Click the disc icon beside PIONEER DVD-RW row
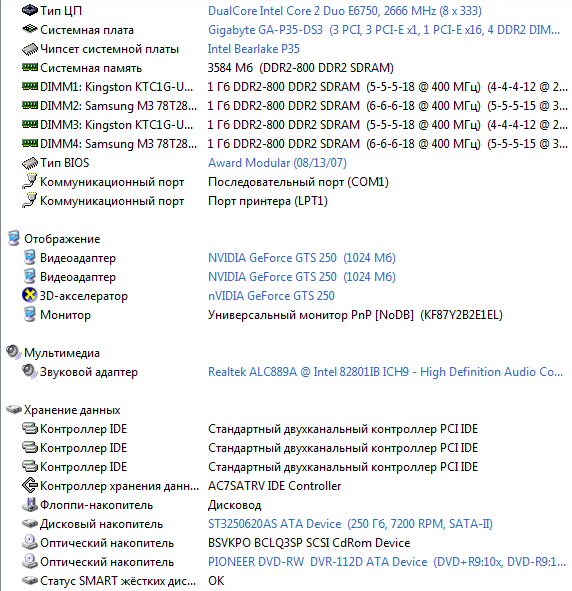 pyautogui.click(x=30, y=562)
